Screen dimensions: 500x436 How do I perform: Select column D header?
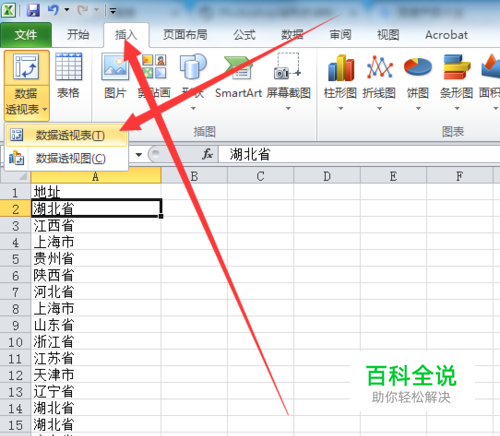coord(327,176)
